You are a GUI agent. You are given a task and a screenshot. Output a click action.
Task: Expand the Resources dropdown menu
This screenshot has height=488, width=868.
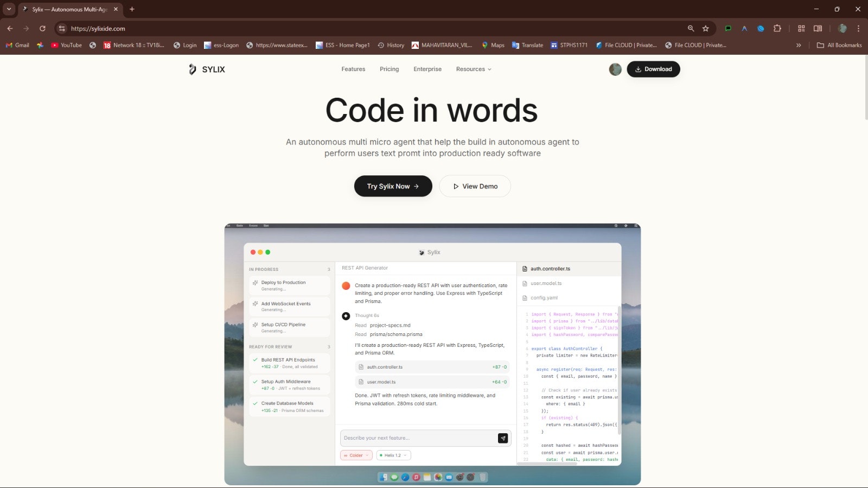[x=474, y=69]
